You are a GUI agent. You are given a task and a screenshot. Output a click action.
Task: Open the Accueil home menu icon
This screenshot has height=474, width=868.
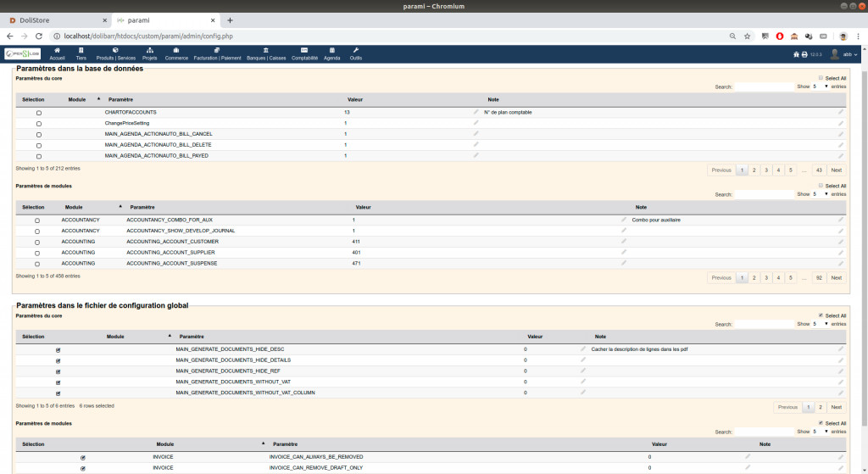pyautogui.click(x=57, y=50)
